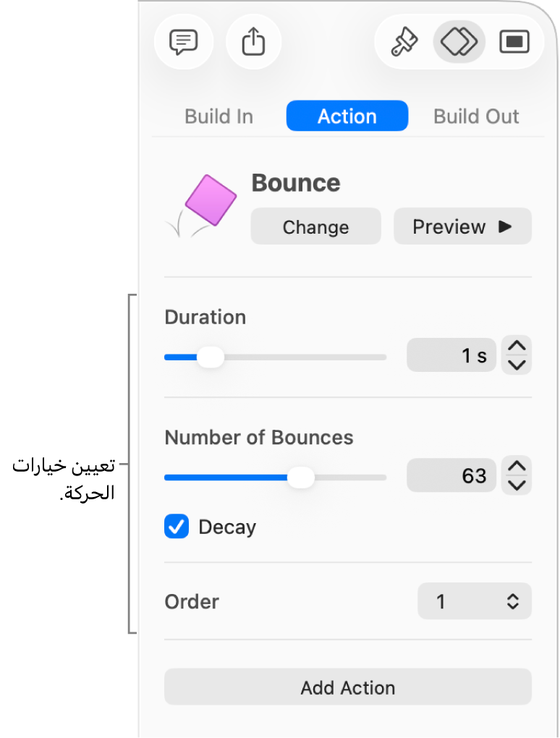The height and width of the screenshot is (738, 560).
Task: Uncheck the Decay checkbox
Action: coord(177,527)
